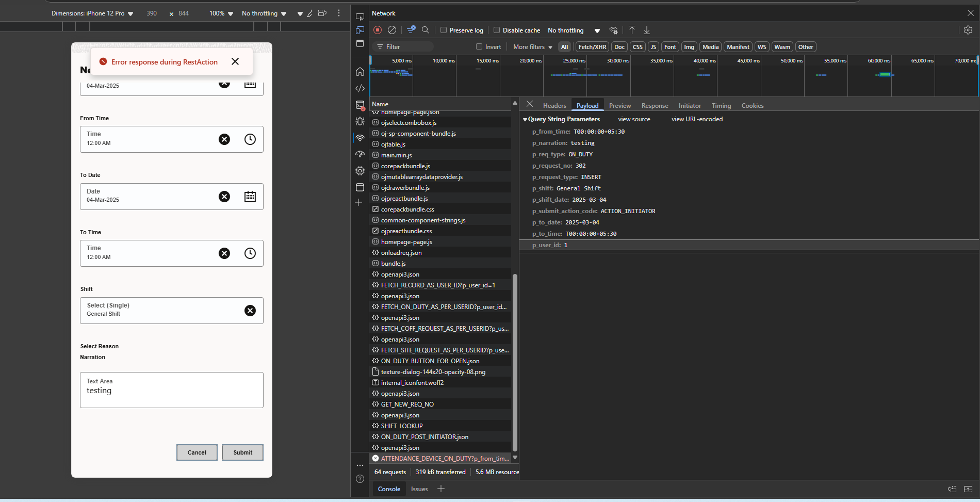The image size is (980, 502).
Task: Open Dimensions iPhone 12 Pro dropdown
Action: [x=92, y=13]
